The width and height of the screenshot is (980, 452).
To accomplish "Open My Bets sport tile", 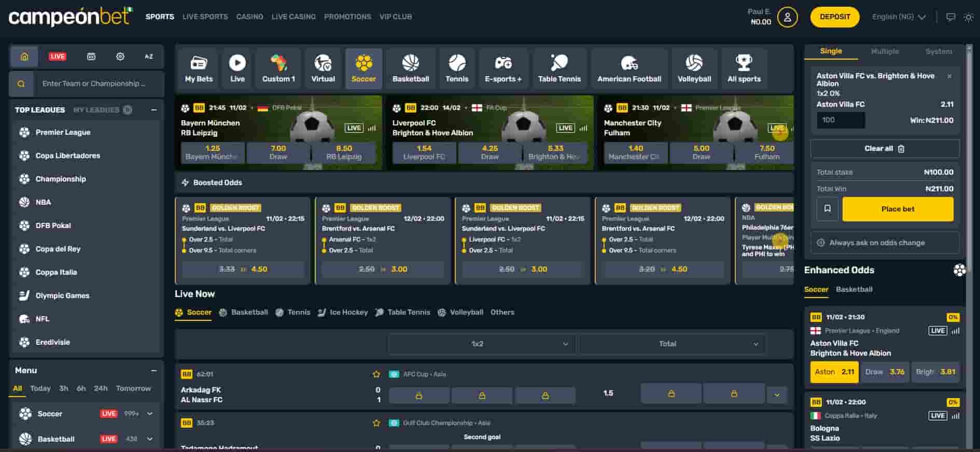I will 199,68.
